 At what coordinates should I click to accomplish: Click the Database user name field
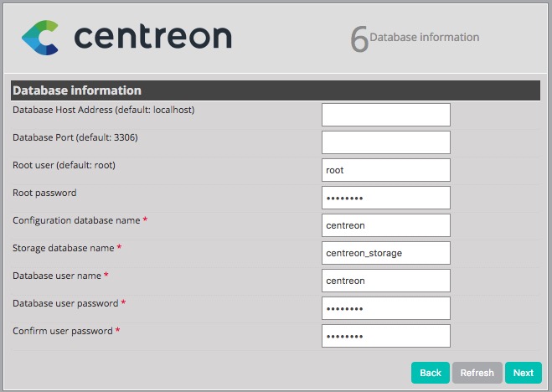coord(385,281)
